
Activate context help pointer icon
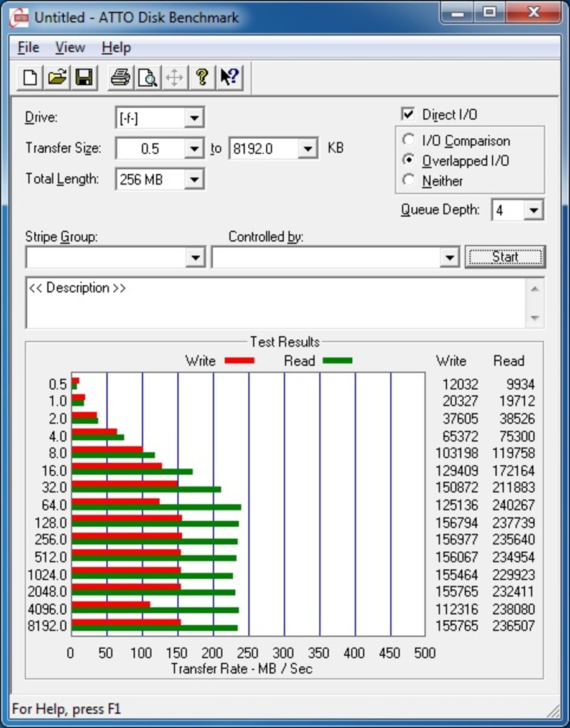tap(229, 77)
